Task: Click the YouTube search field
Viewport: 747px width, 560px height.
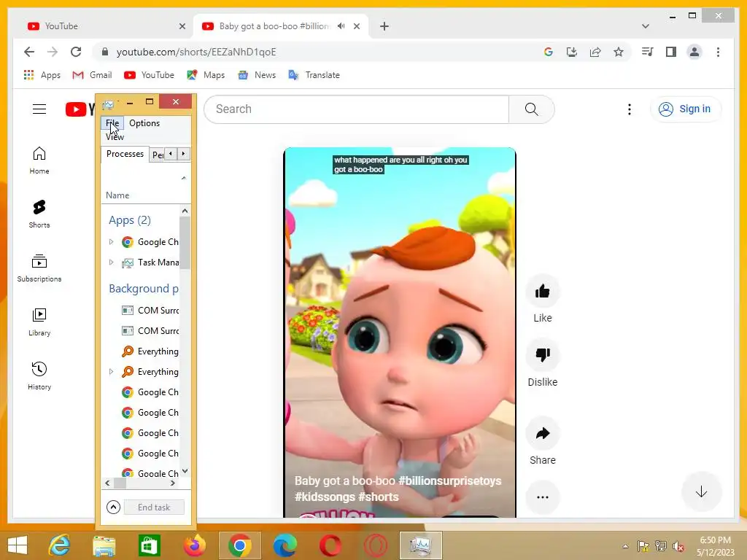Action: [356, 109]
